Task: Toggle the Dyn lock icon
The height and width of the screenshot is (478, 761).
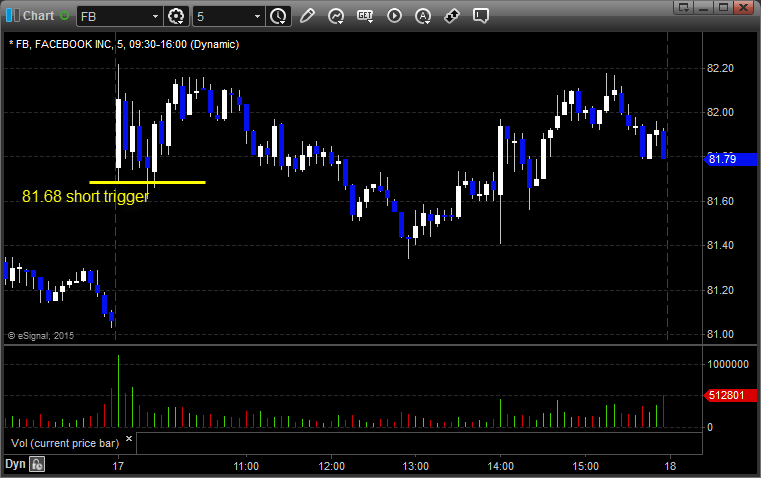Action: tap(37, 464)
